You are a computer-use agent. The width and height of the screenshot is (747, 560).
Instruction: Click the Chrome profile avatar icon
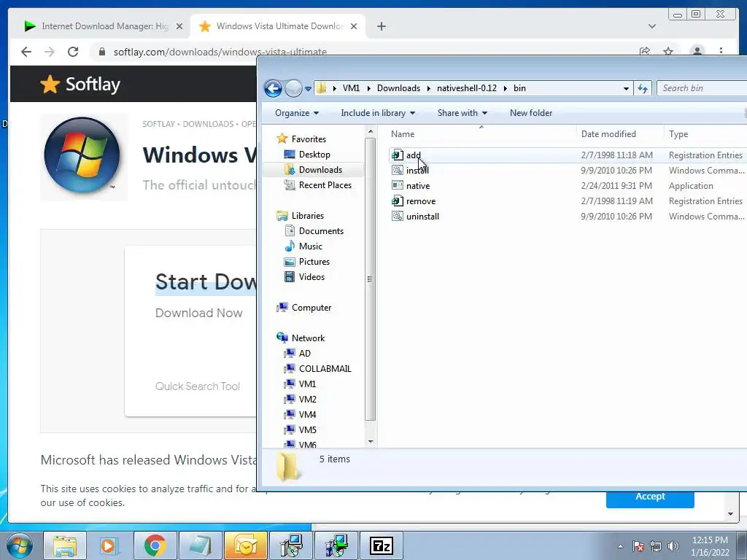coord(697,51)
